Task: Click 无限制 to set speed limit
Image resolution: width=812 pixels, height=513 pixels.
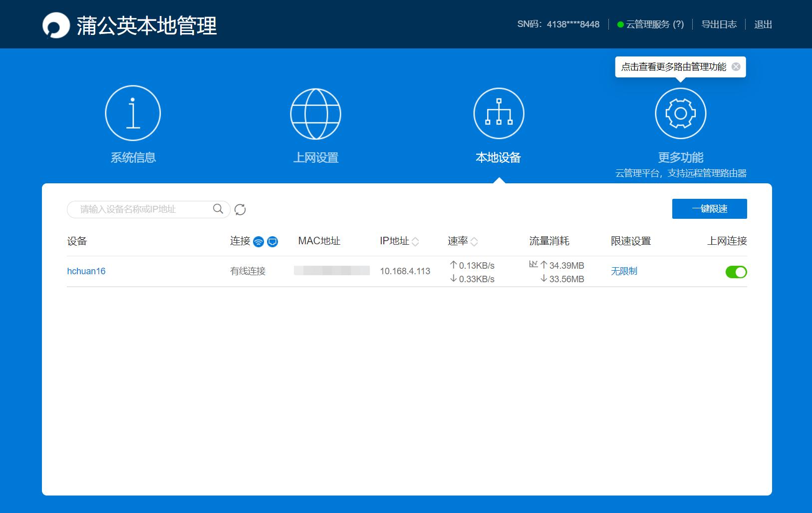Action: (623, 271)
